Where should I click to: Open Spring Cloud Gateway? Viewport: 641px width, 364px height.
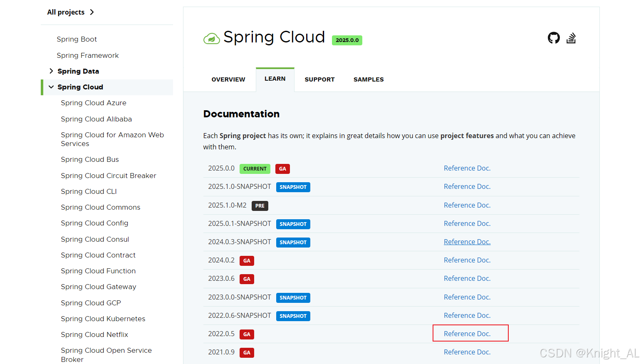(x=99, y=287)
